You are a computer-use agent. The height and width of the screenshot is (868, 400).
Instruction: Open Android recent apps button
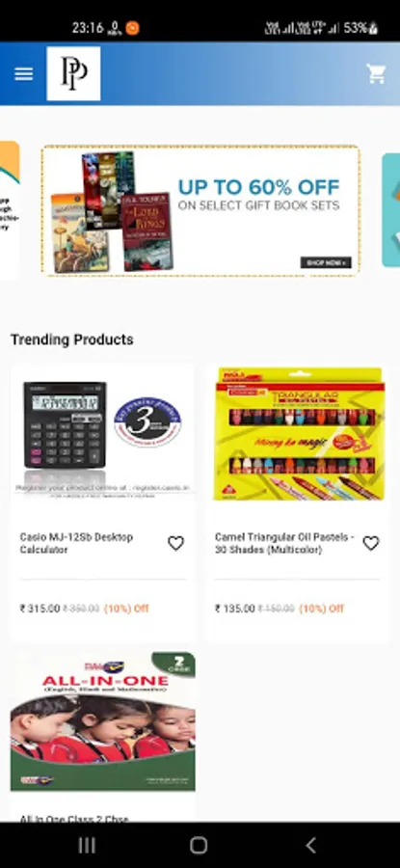tap(87, 845)
